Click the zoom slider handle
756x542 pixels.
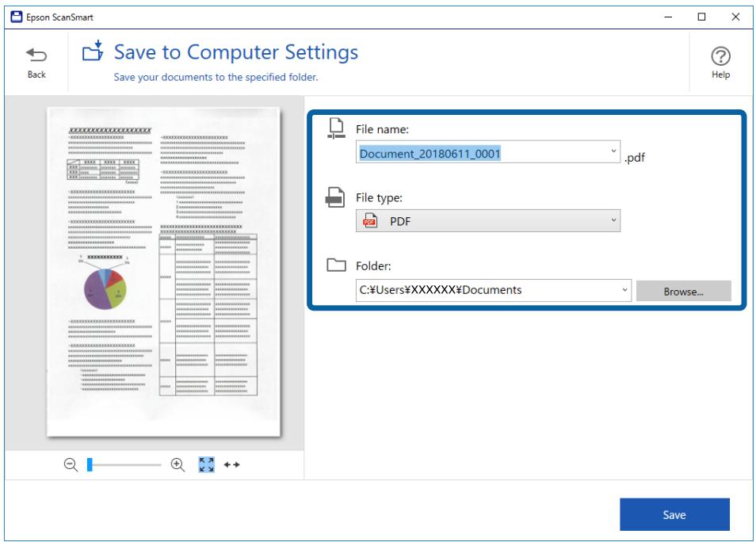90,465
